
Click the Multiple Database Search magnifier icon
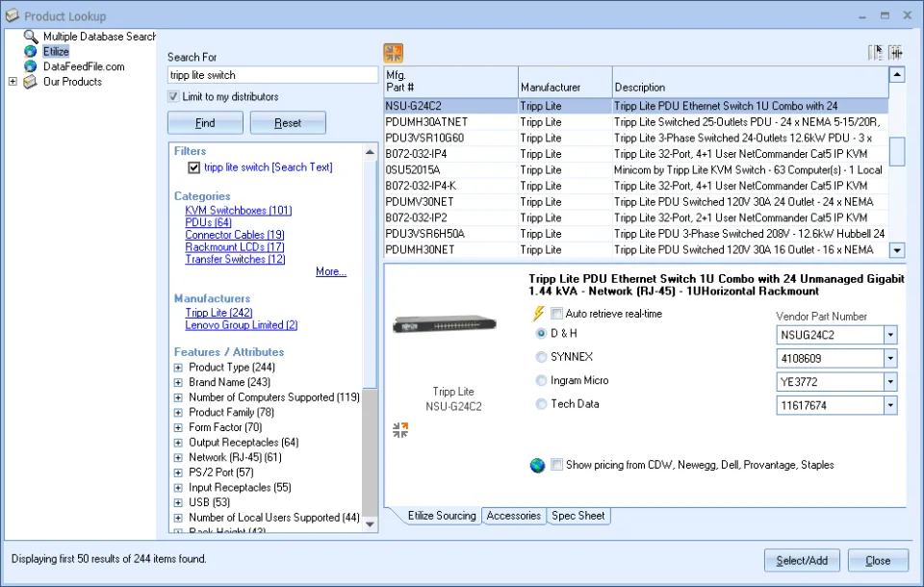point(31,37)
